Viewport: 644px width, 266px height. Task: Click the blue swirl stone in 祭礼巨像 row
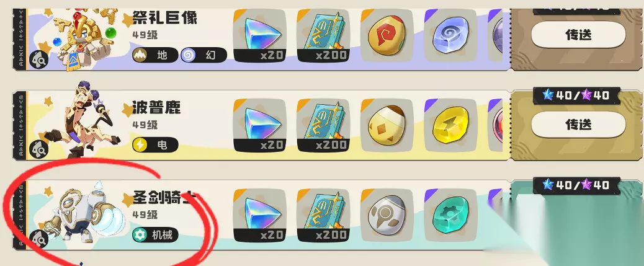(x=450, y=36)
